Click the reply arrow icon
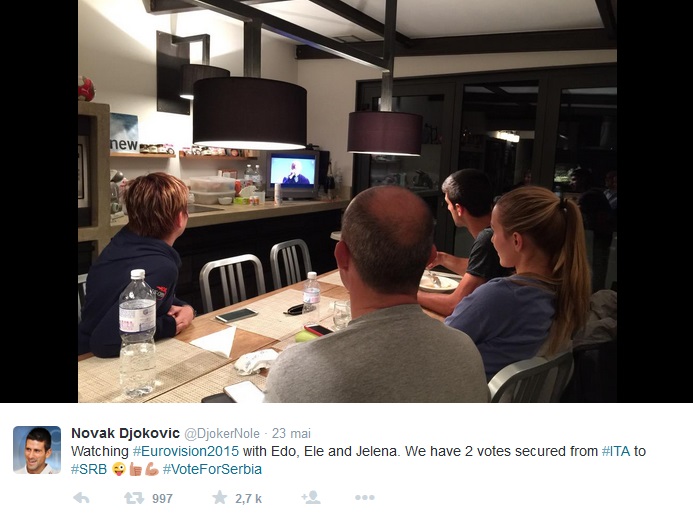 pyautogui.click(x=81, y=498)
